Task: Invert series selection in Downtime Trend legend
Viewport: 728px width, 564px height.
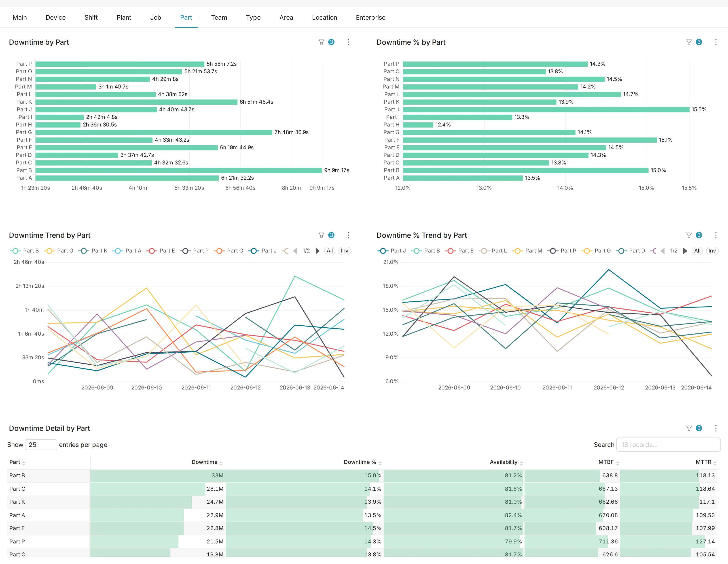Action: [345, 251]
